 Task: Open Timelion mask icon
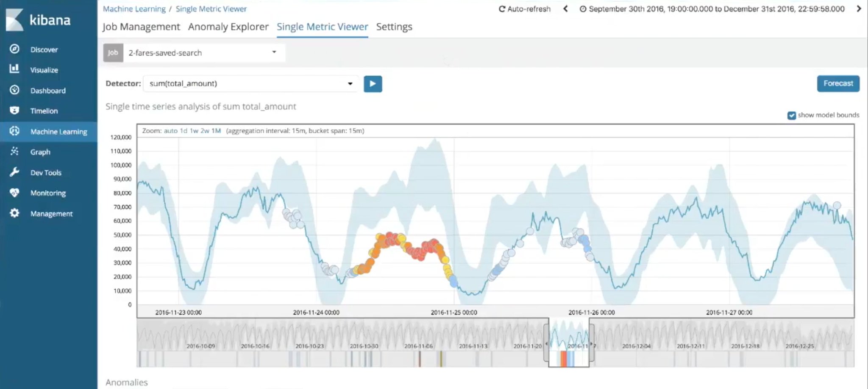pyautogui.click(x=14, y=110)
